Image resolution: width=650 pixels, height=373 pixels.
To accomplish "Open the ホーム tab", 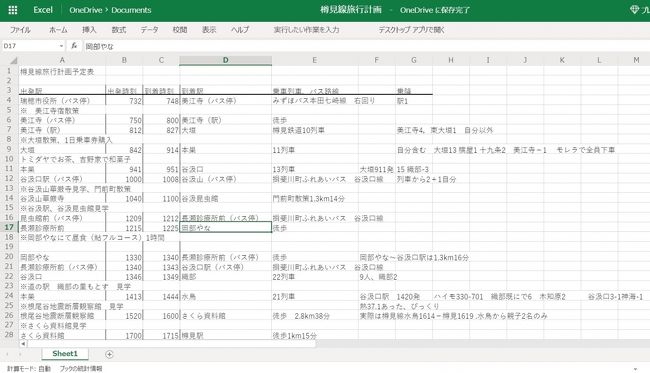I will tap(58, 30).
